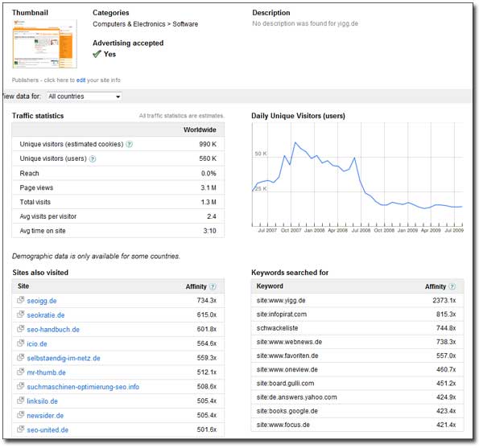Click Affinity help icon in Sites also visited
Screen dimensions: 479x448
click(213, 286)
